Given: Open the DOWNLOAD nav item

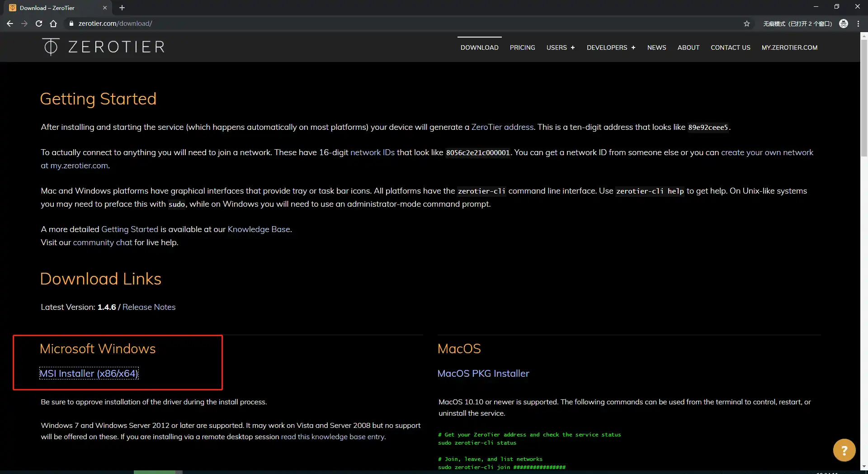Looking at the screenshot, I should 479,47.
